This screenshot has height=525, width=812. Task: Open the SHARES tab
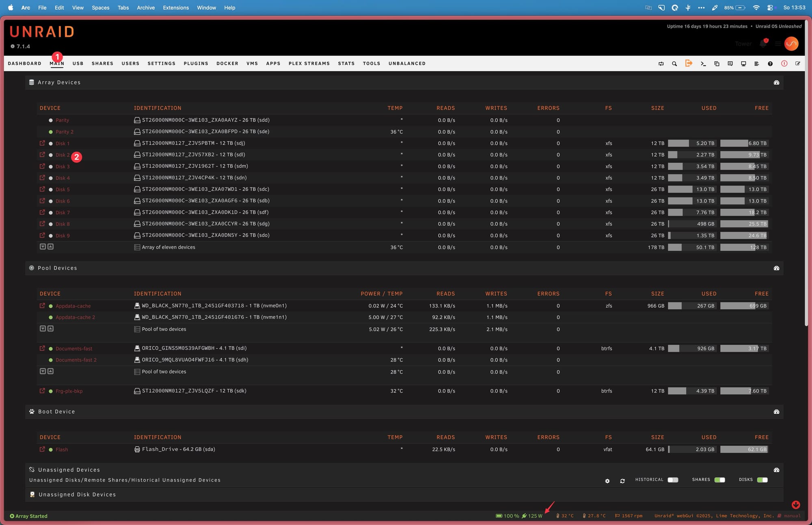click(x=102, y=64)
